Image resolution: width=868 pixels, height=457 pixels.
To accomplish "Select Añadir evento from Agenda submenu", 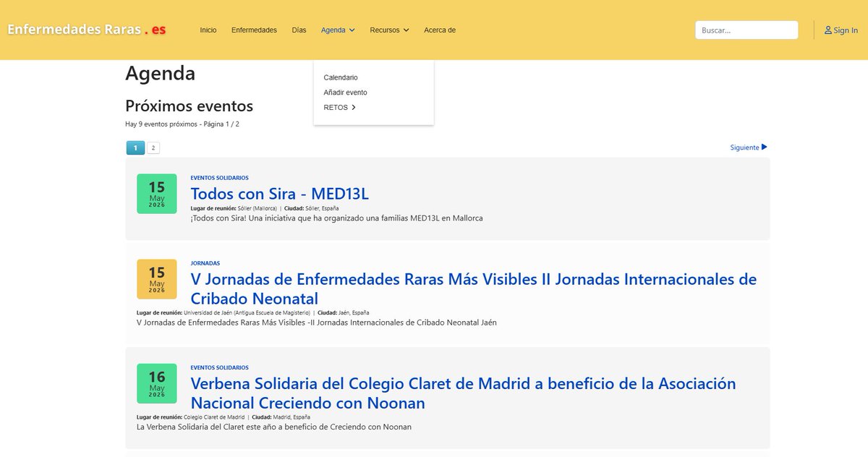I will [x=346, y=93].
